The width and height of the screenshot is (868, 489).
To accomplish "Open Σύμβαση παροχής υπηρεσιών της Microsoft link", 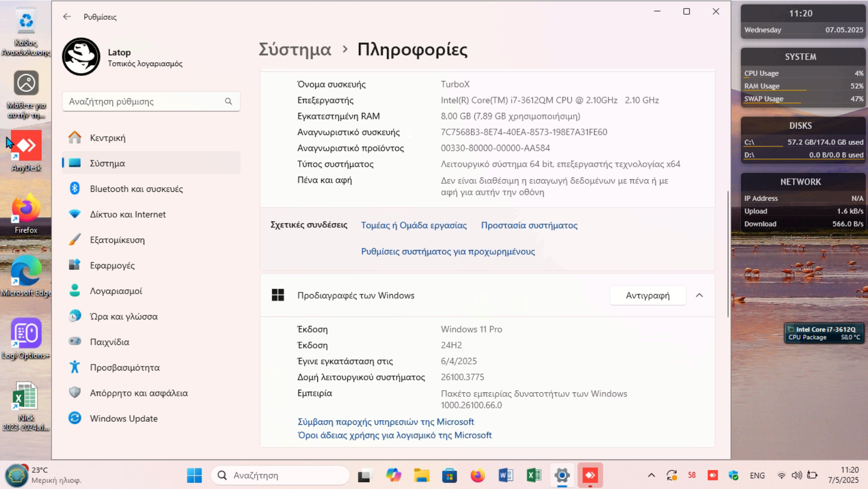I will click(386, 422).
